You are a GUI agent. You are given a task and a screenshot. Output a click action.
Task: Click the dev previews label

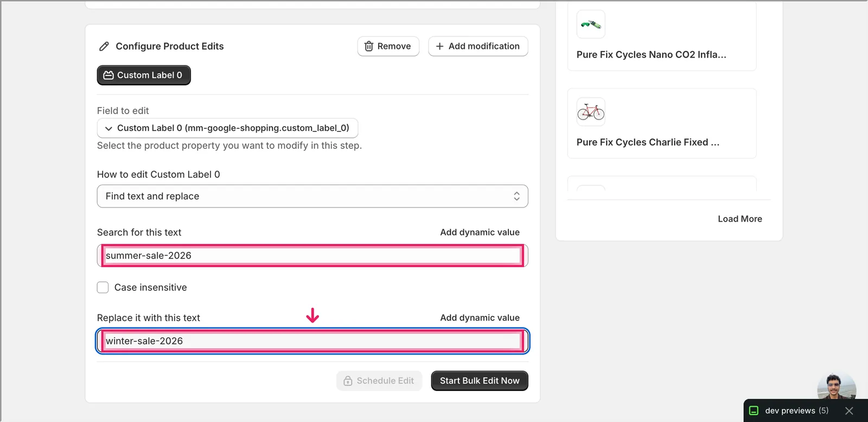(790, 411)
